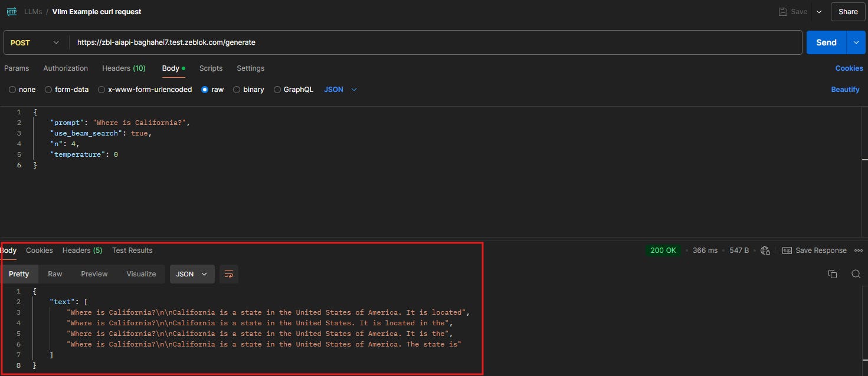Select the Visualize response view
This screenshot has width=868, height=376.
141,274
